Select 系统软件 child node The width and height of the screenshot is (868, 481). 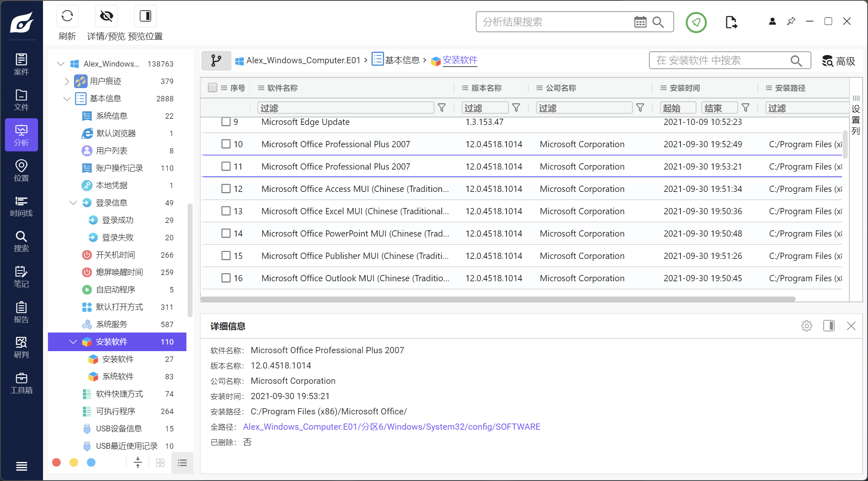coord(117,376)
